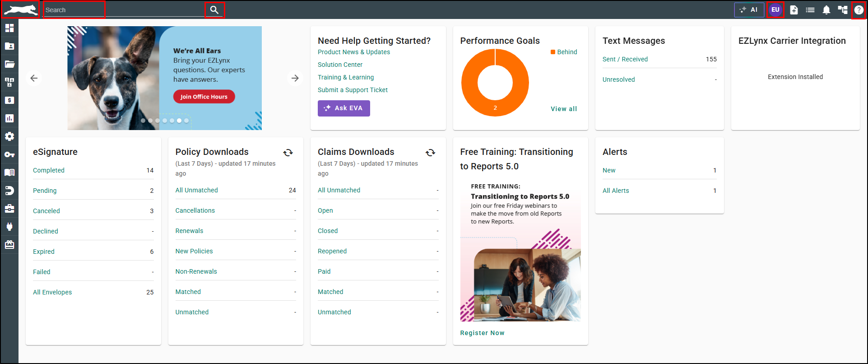Select the last banner carousel dot
Image resolution: width=868 pixels, height=364 pixels.
pos(186,121)
